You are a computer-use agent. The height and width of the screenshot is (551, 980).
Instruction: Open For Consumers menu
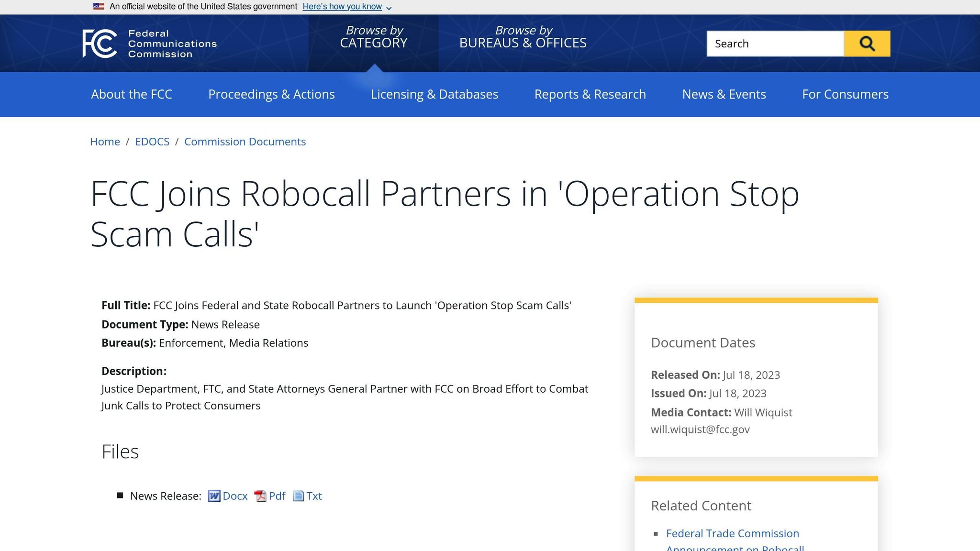point(845,94)
